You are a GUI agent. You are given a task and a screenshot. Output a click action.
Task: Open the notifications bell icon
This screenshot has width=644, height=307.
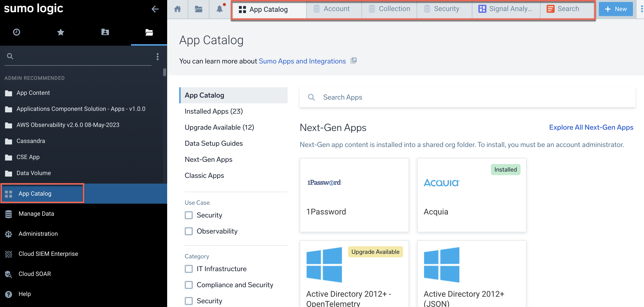(x=220, y=9)
